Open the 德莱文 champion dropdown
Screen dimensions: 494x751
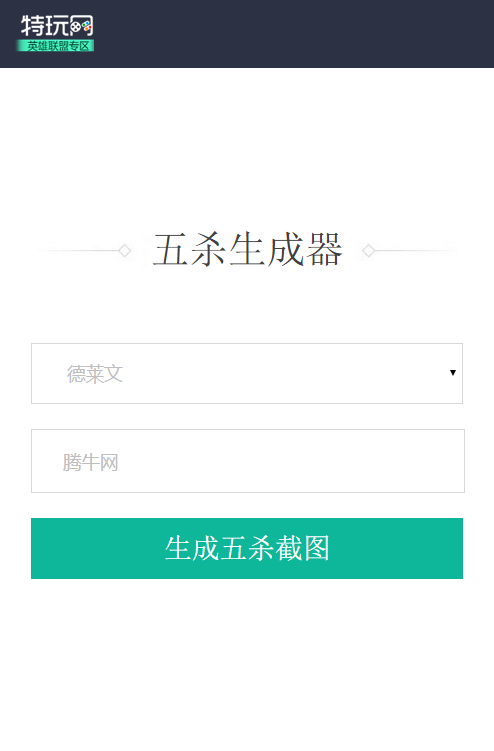[x=247, y=373]
